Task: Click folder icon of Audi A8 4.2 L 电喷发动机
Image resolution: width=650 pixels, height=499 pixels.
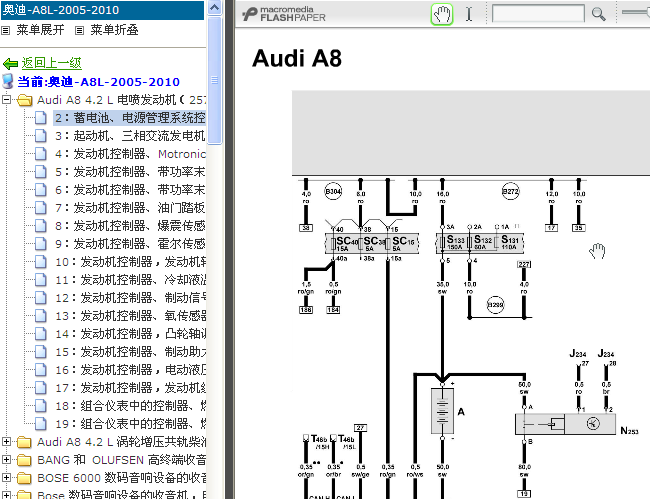Action: point(24,100)
